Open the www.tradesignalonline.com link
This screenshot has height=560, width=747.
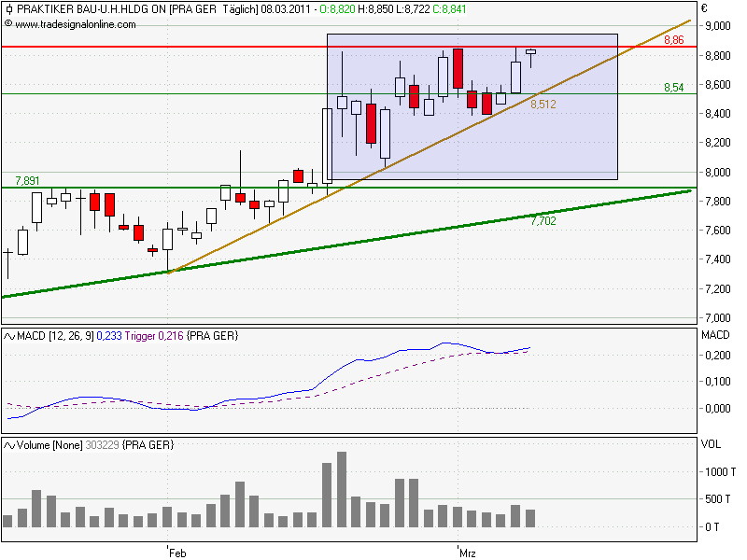[x=76, y=24]
